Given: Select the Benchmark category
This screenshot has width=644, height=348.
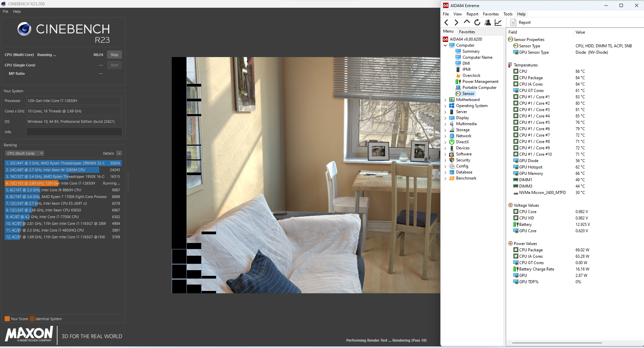Looking at the screenshot, I should point(466,178).
